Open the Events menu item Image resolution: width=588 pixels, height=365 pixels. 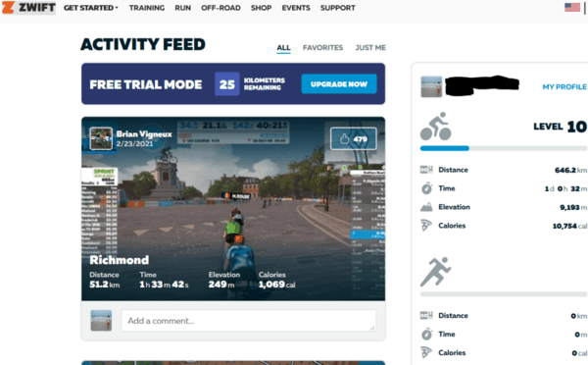click(x=296, y=8)
